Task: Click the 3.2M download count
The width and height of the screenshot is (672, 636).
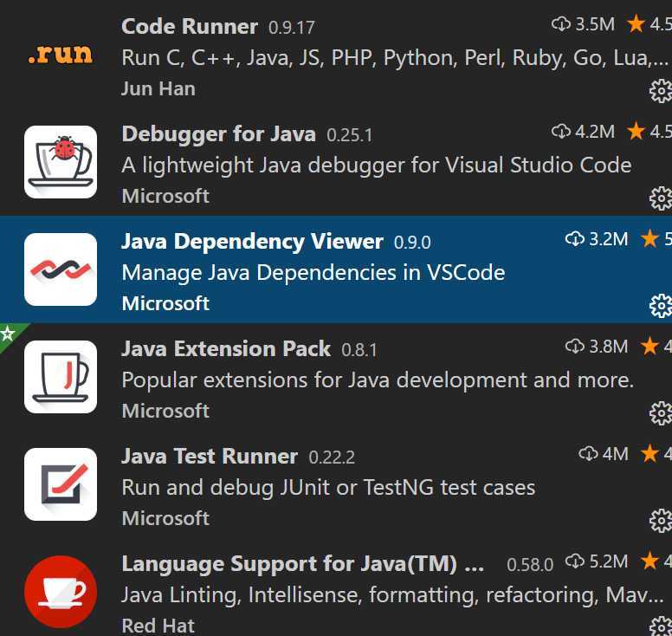Action: pos(609,239)
